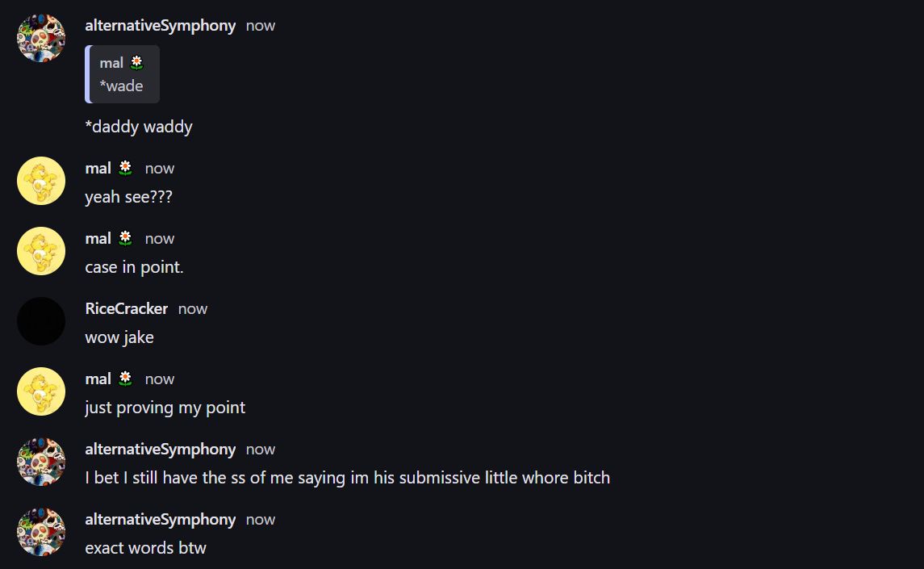Viewport: 924px width, 569px height.
Task: Open RiceCracker's black profile avatar
Action: [41, 321]
